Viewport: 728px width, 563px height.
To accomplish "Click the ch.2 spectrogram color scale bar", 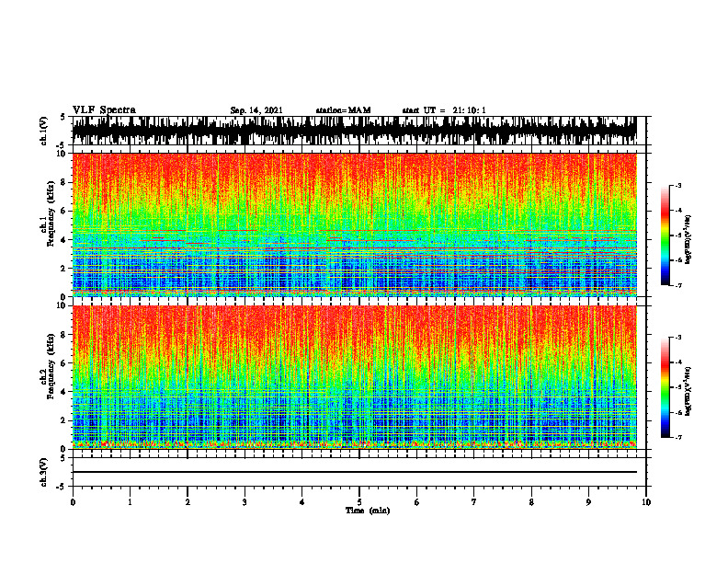I will (x=665, y=387).
